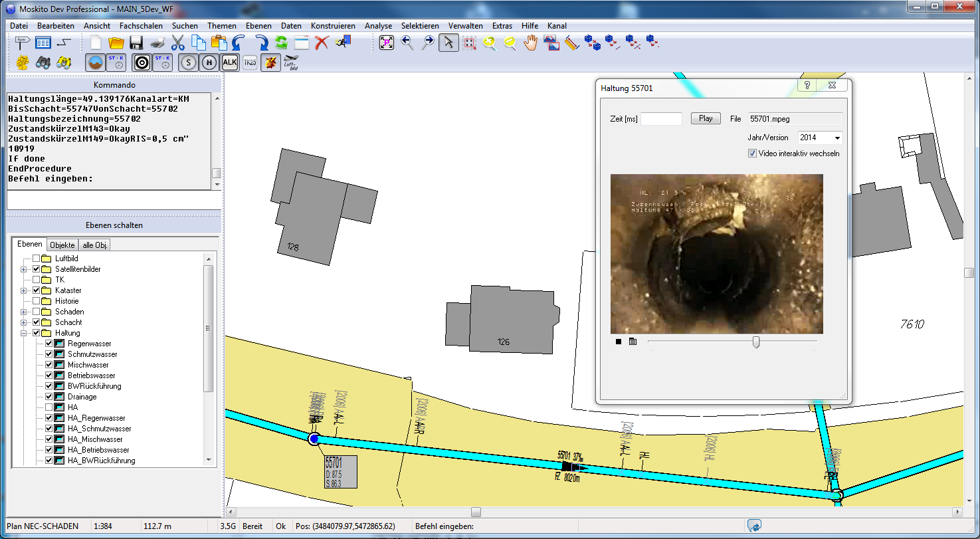
Task: Uncheck Video interaktiv wechseln checkbox
Action: (x=752, y=154)
